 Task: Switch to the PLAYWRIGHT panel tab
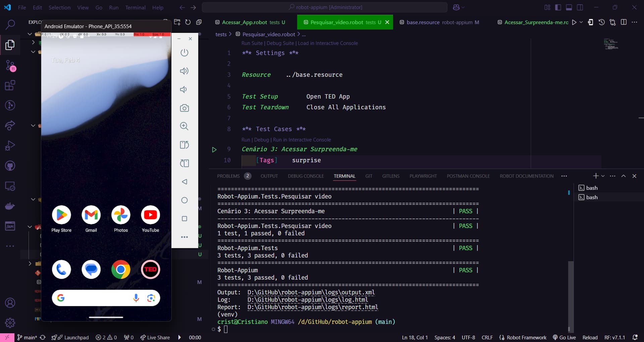pyautogui.click(x=423, y=176)
